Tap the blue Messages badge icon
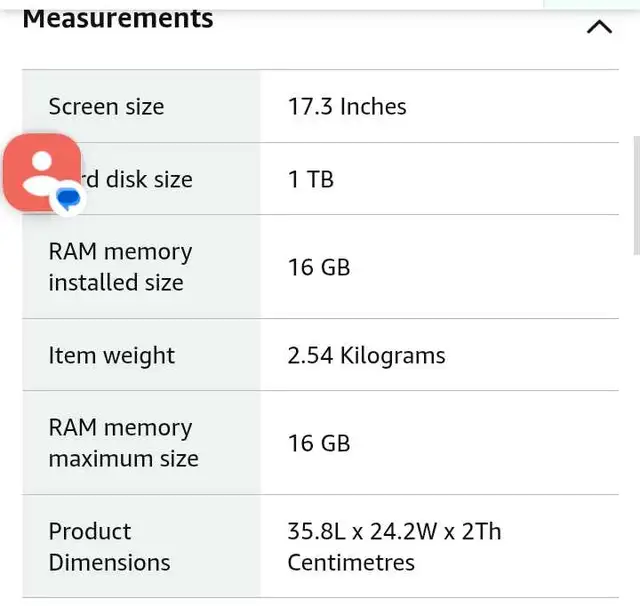Screen dimensions: 640x606 [x=68, y=198]
